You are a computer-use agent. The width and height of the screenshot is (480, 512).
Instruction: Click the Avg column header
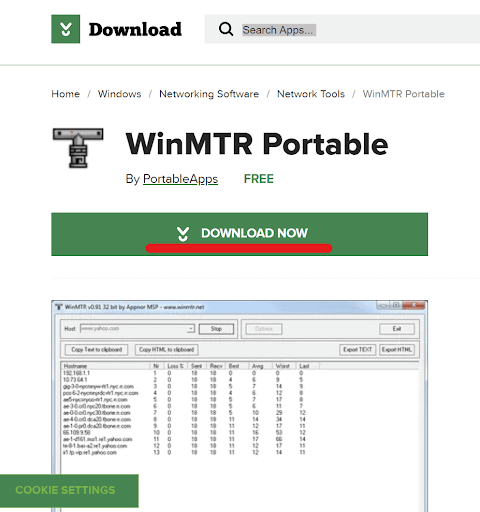261,366
